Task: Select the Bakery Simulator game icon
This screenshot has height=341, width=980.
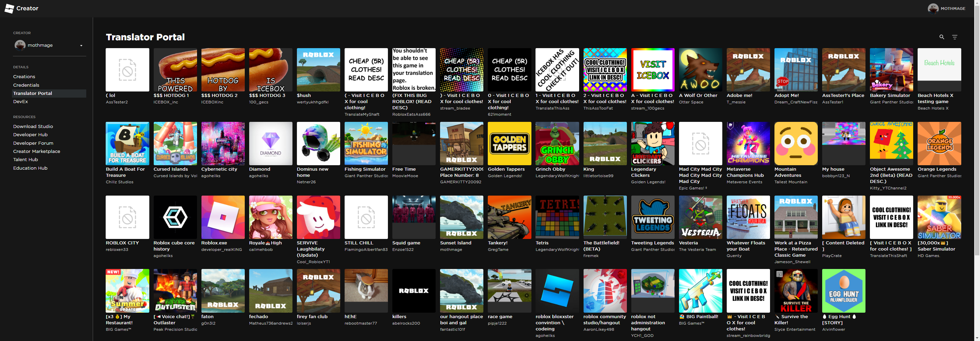Action: pyautogui.click(x=891, y=70)
